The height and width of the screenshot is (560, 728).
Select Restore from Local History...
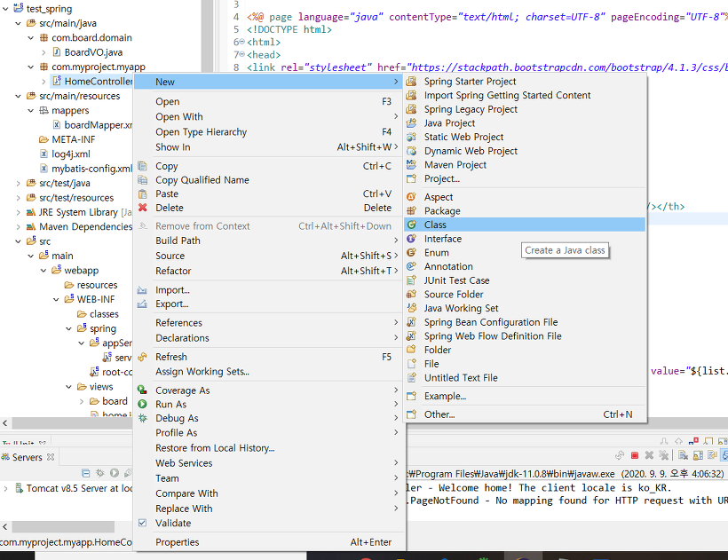point(269,447)
